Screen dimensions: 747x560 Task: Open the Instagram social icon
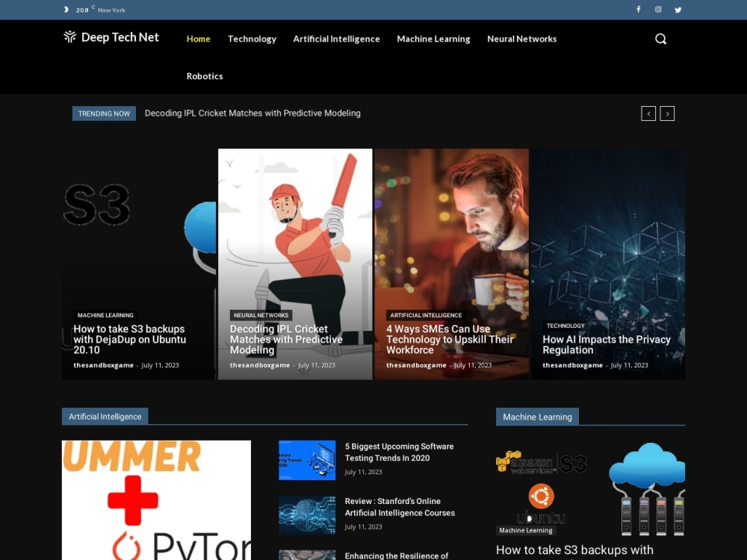[x=658, y=10]
